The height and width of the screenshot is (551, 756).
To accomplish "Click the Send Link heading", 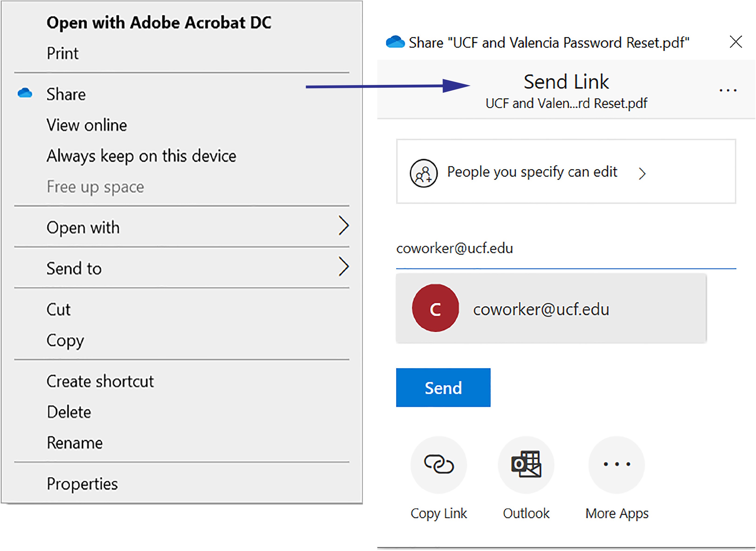I will pos(566,82).
